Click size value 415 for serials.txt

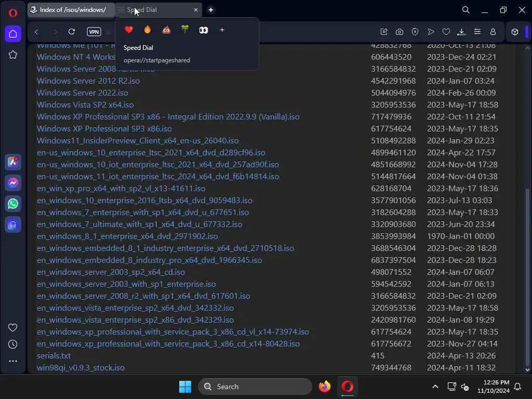(378, 355)
